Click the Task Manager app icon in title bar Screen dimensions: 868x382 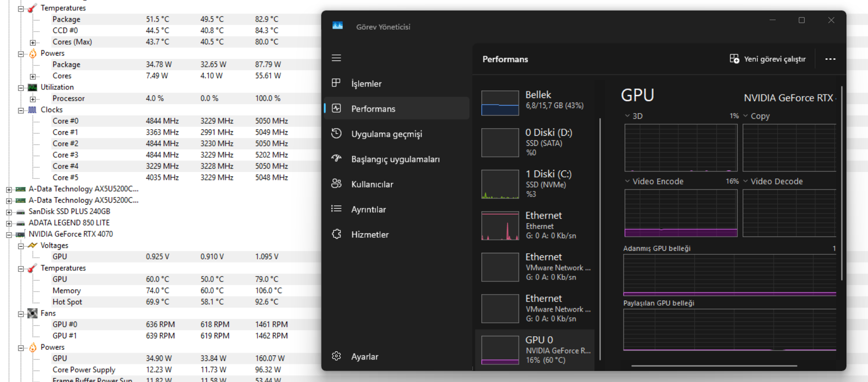(337, 26)
